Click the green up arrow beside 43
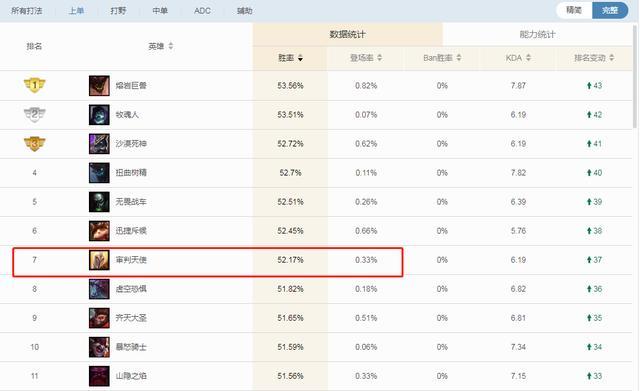Viewport: 640px width, 391px height. point(589,85)
